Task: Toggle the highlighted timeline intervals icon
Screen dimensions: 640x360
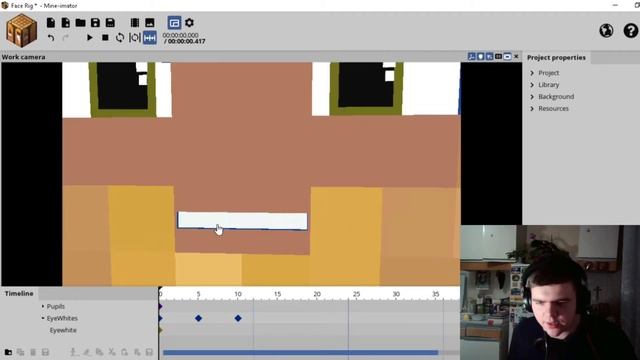Action: click(150, 38)
